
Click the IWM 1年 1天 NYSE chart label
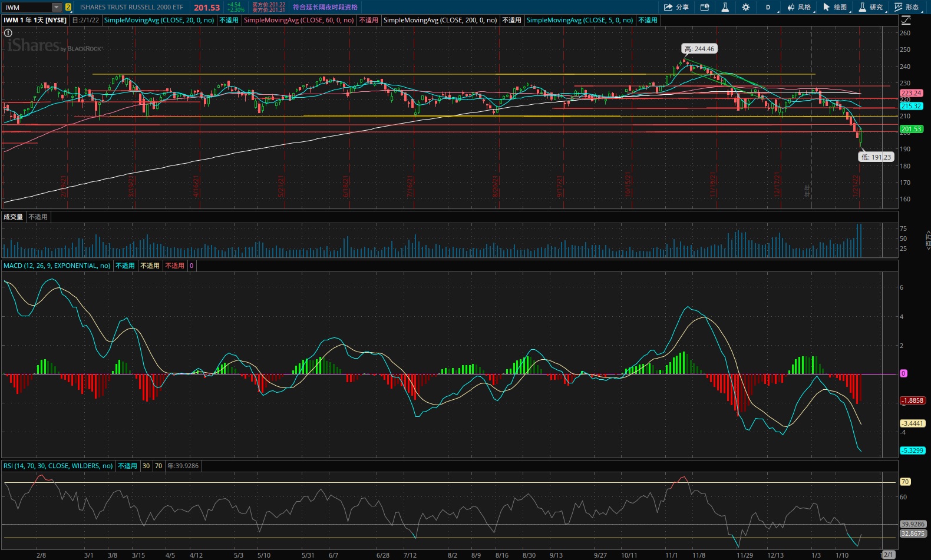[35, 20]
